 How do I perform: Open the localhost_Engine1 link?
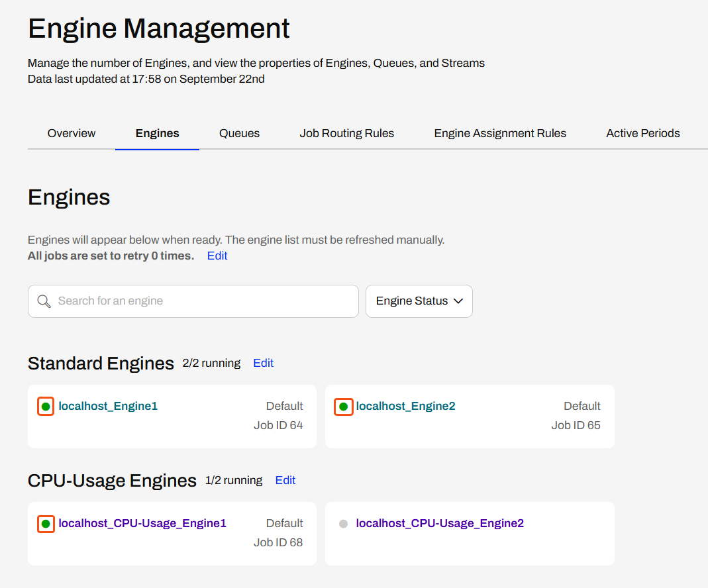click(x=108, y=406)
